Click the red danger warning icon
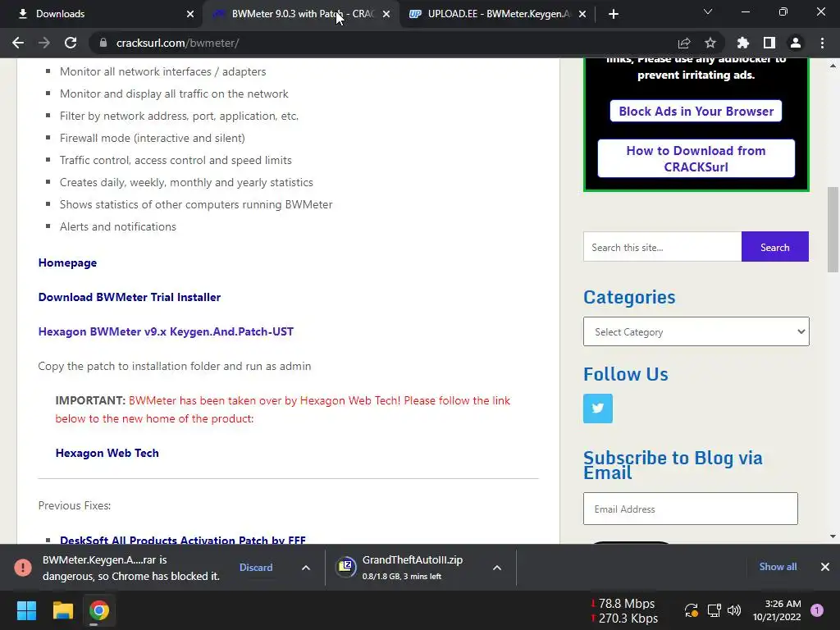The height and width of the screenshot is (630, 840). pyautogui.click(x=23, y=568)
